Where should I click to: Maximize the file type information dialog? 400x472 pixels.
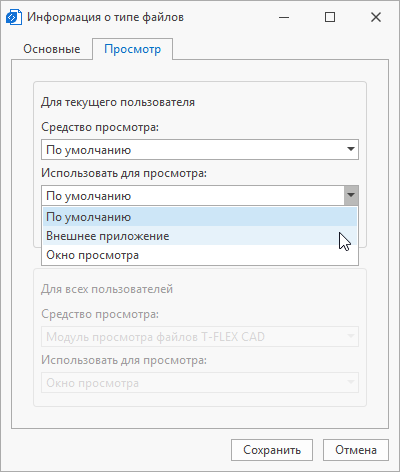330,17
